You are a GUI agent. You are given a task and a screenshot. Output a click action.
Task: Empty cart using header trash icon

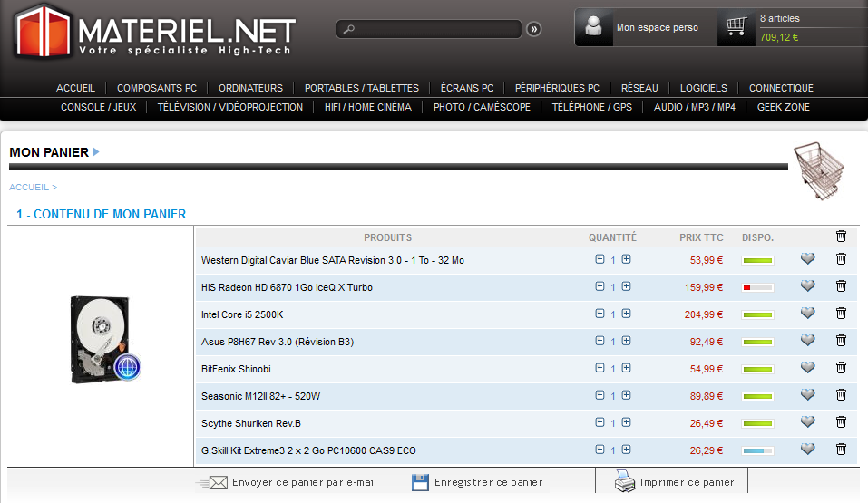[841, 237]
